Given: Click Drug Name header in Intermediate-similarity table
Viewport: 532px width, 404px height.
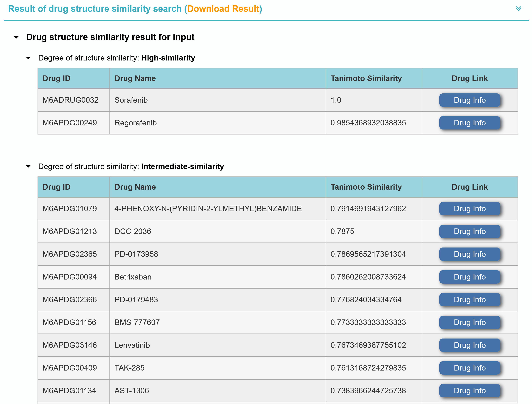Looking at the screenshot, I should (x=135, y=187).
